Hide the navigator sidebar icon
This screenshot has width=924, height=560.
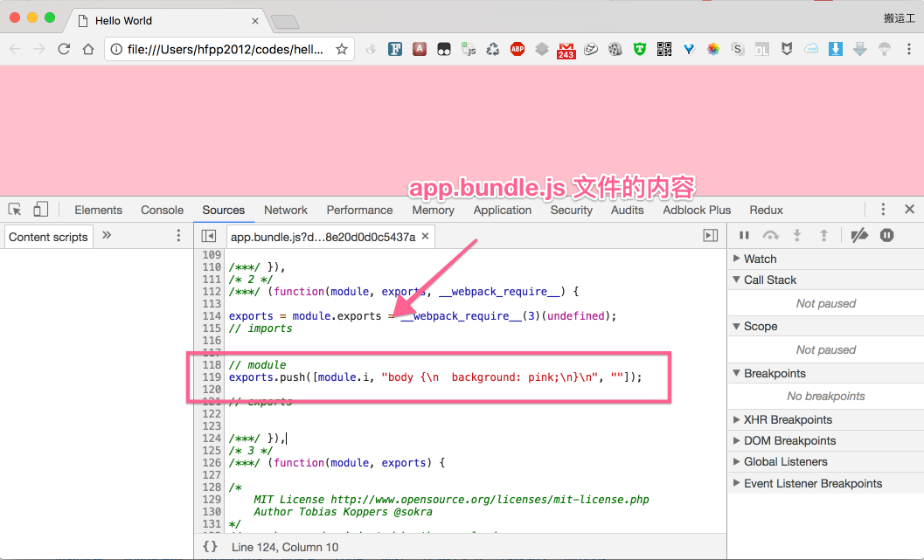[x=208, y=236]
